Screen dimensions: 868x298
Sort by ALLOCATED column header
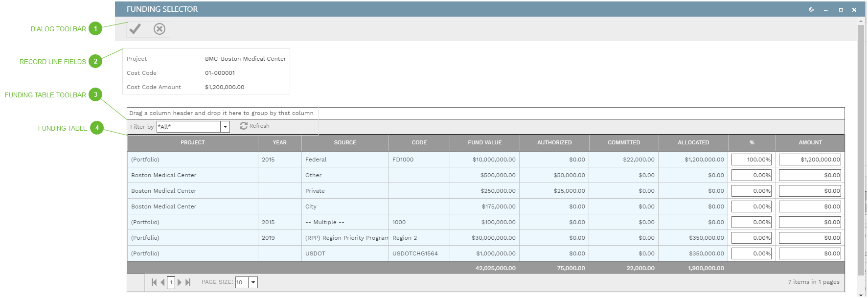click(x=693, y=143)
